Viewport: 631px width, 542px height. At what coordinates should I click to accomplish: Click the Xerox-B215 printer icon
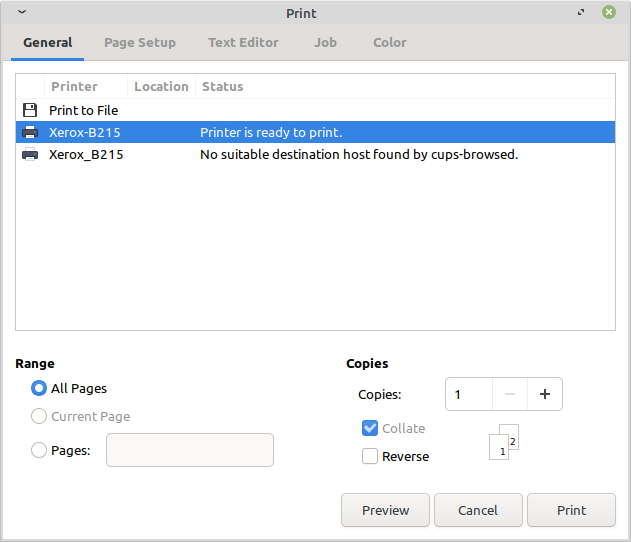click(30, 132)
